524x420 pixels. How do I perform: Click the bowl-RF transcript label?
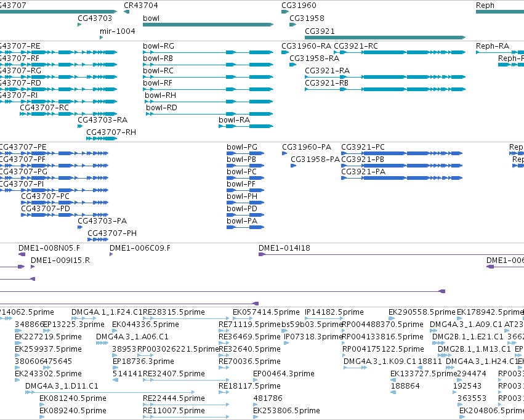[158, 83]
